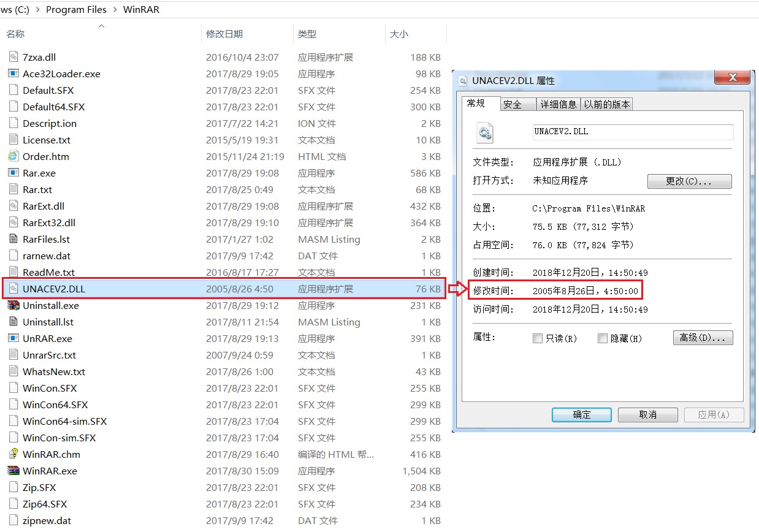Click the C:\Program Files\WinRAR location text
This screenshot has height=532, width=759.
tap(589, 208)
